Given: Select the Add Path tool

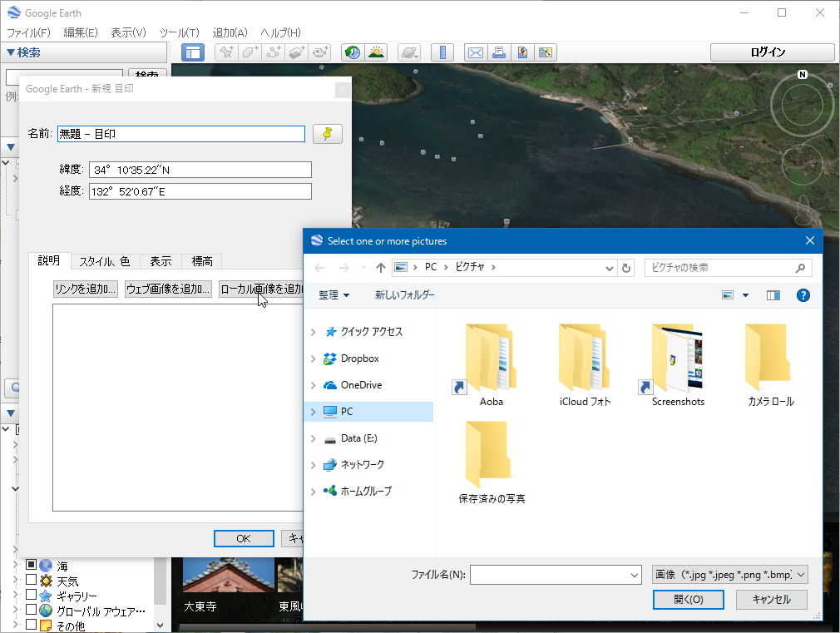Looking at the screenshot, I should click(x=274, y=52).
